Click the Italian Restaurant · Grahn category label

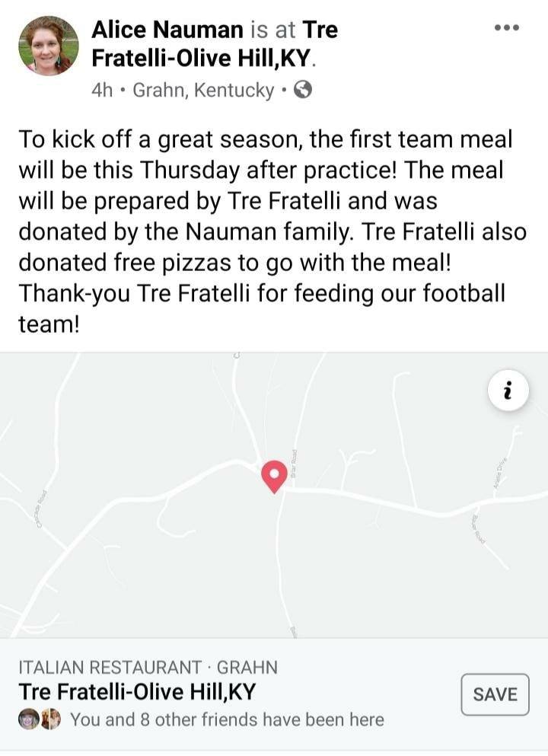click(x=148, y=668)
